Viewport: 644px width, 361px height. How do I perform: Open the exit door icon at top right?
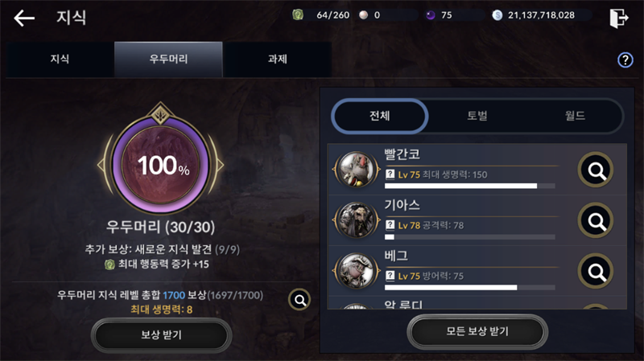point(619,18)
